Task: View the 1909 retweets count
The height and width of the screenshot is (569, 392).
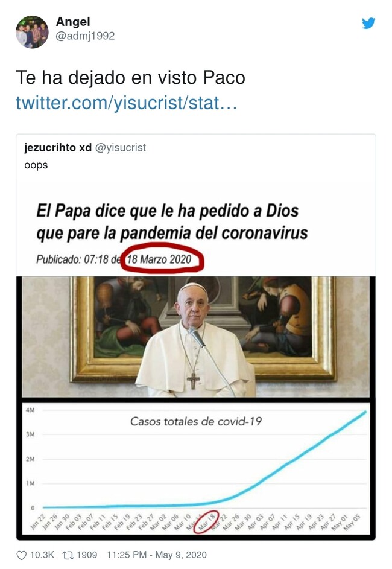Action: coord(87,555)
